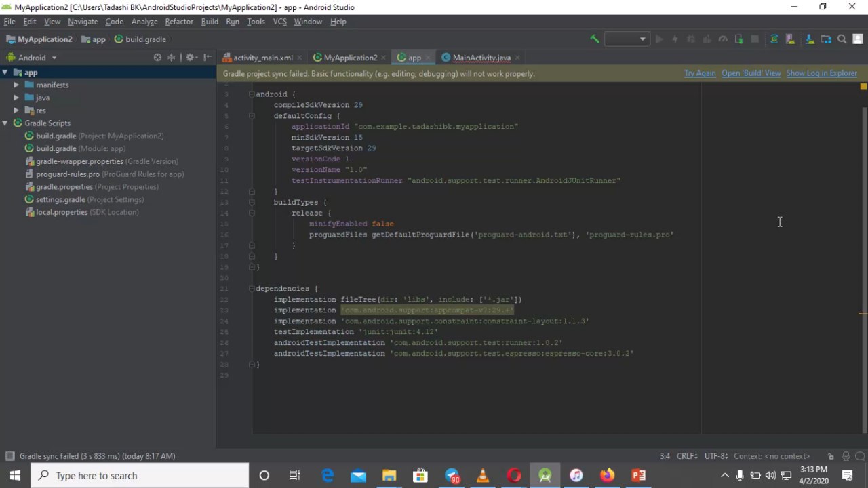The height and width of the screenshot is (488, 868).
Task: Click the app breadcrumb in navigation bar
Action: [x=94, y=39]
